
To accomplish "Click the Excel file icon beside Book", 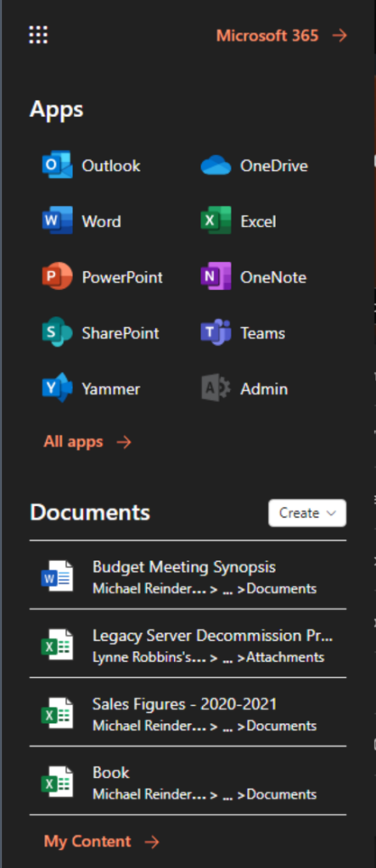I will tap(57, 782).
